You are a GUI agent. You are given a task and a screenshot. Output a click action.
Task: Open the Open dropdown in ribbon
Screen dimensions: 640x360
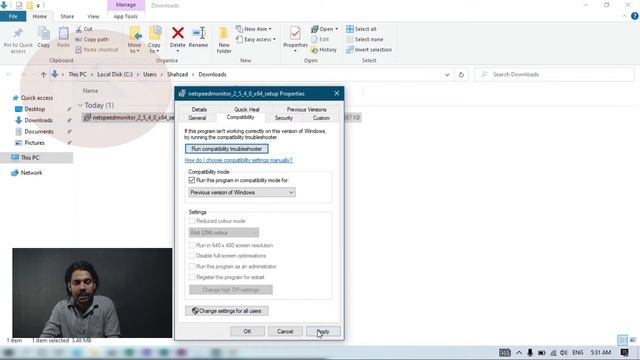click(324, 29)
